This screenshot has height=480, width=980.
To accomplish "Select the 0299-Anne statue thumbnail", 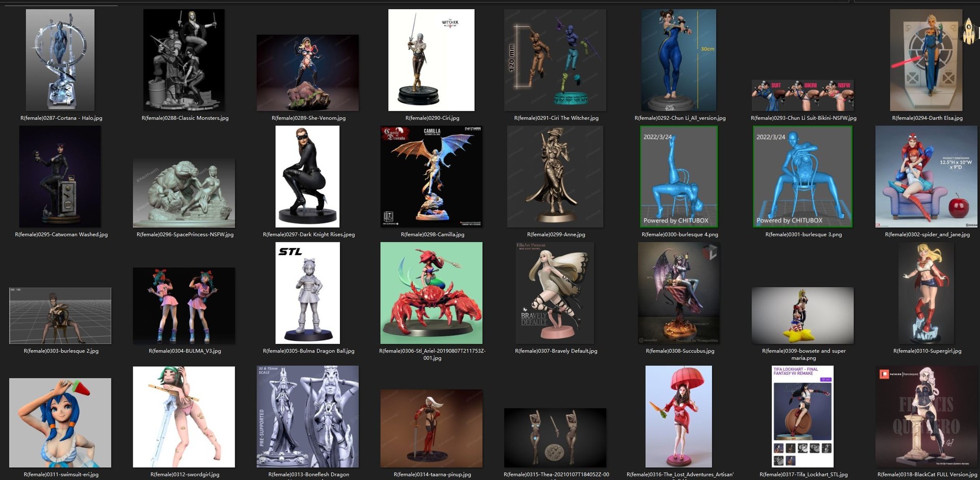I will coord(555,176).
